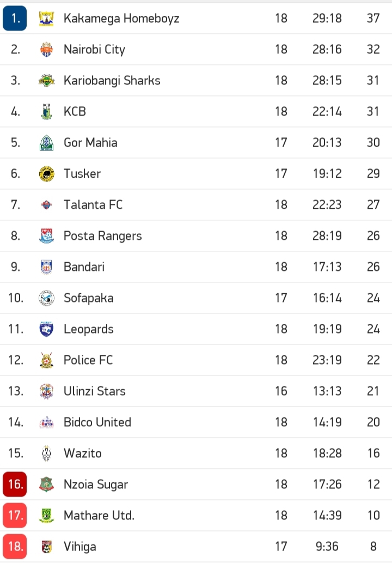
Task: Click the red rank 16 relegation badge
Action: (x=15, y=485)
